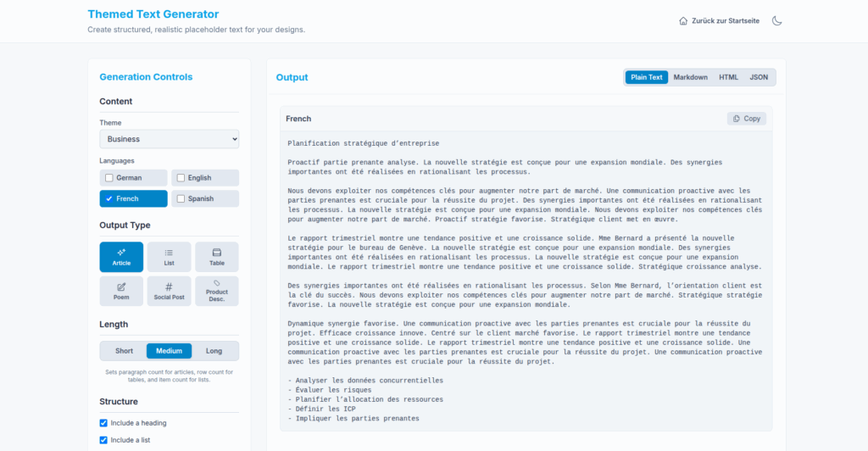The image size is (868, 451).
Task: Click the home icon beside Zurück zur Startseite
Action: point(683,21)
